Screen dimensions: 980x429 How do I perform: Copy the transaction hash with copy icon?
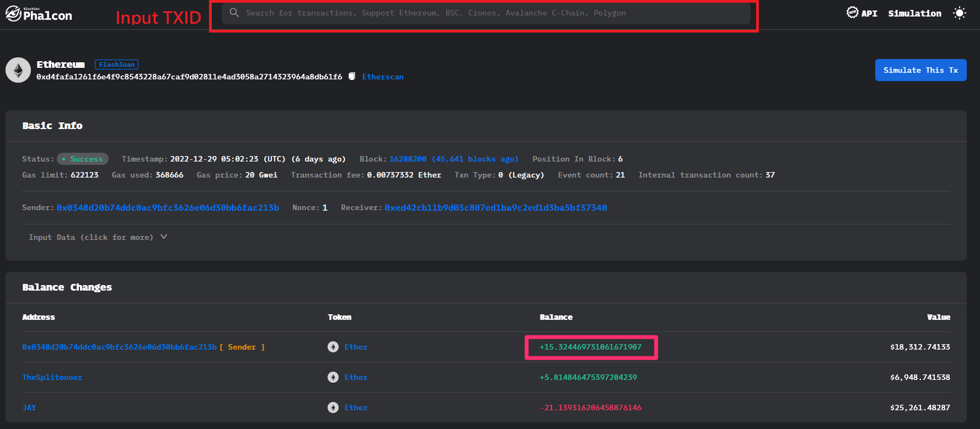(x=352, y=76)
